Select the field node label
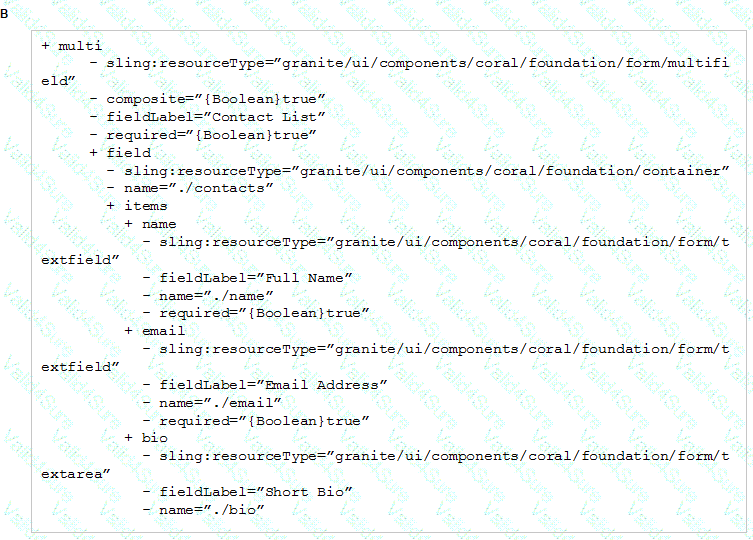The image size is (753, 540). (129, 153)
